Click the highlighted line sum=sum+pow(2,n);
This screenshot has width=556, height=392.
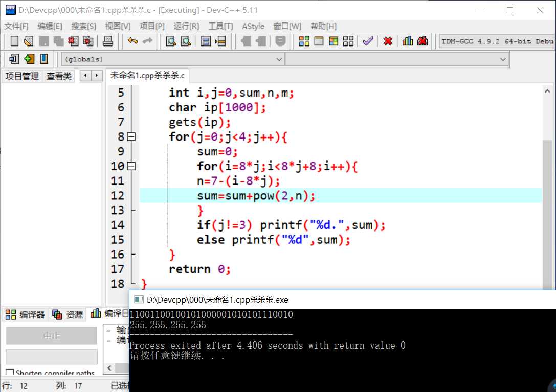(256, 196)
